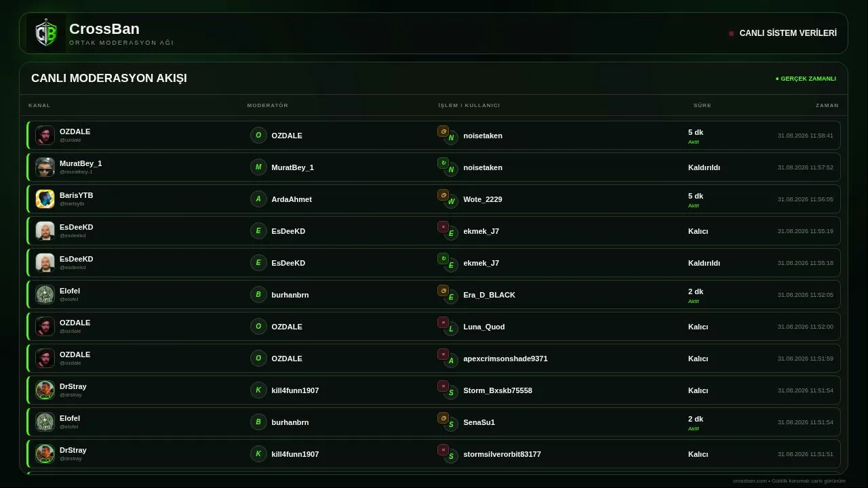Click moderator ArdaAhmet's A badge
This screenshot has width=868, height=488.
(x=258, y=199)
